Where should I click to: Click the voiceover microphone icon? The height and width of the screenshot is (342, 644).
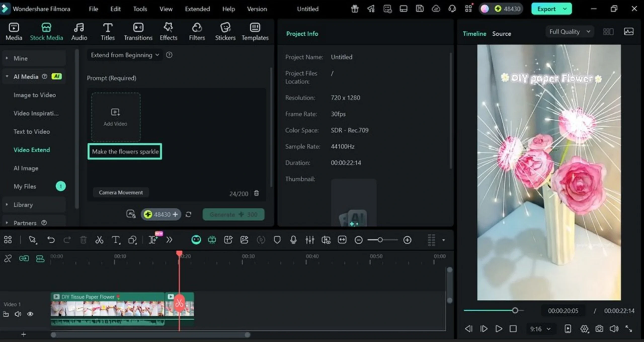(293, 240)
